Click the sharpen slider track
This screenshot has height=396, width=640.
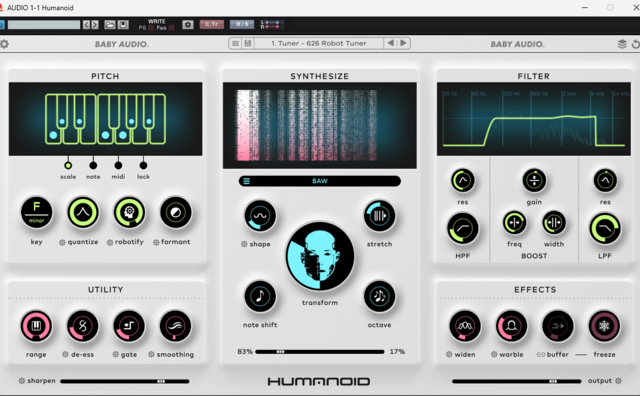coord(125,381)
